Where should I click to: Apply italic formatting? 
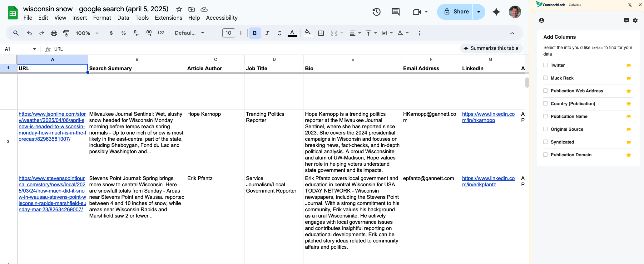267,33
